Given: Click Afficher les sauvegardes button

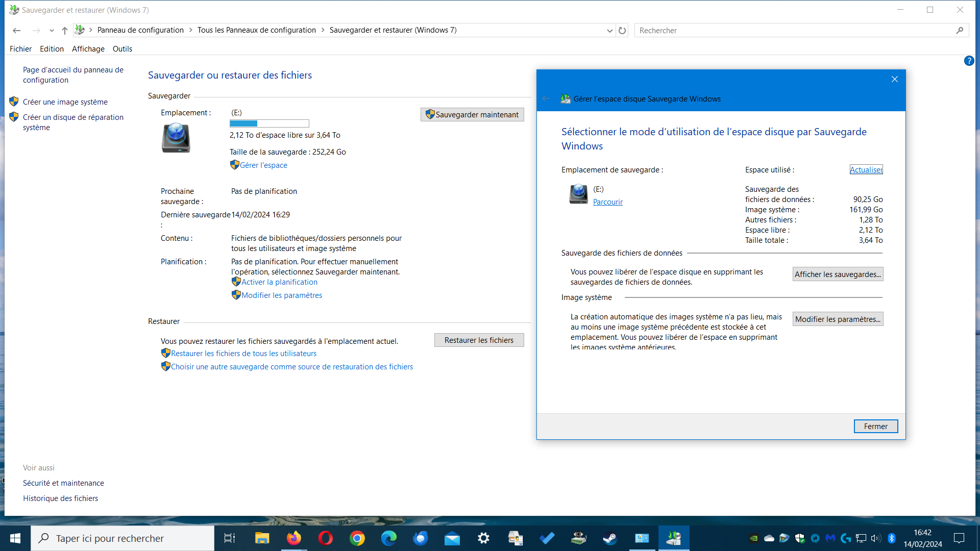Looking at the screenshot, I should (838, 274).
